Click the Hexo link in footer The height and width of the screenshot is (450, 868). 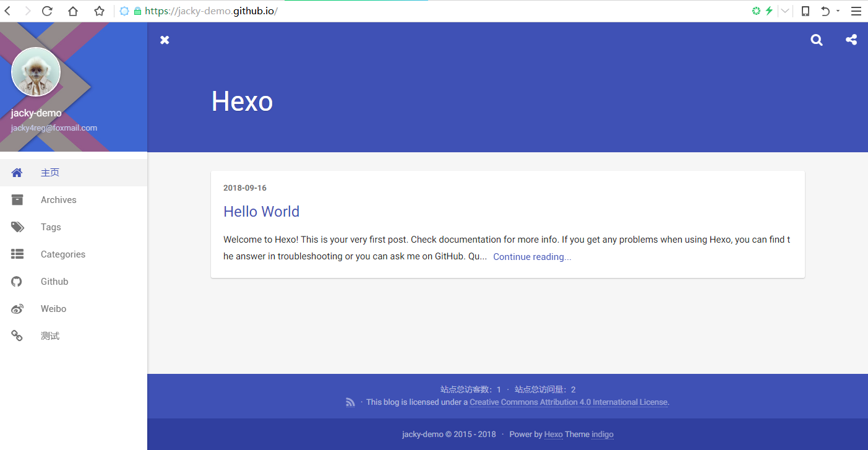554,435
